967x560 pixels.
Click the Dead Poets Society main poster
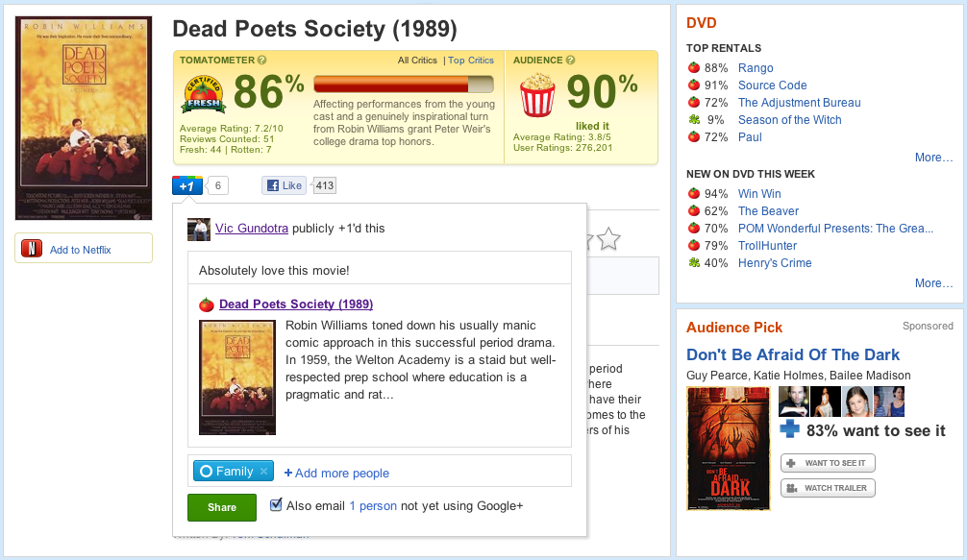click(84, 118)
